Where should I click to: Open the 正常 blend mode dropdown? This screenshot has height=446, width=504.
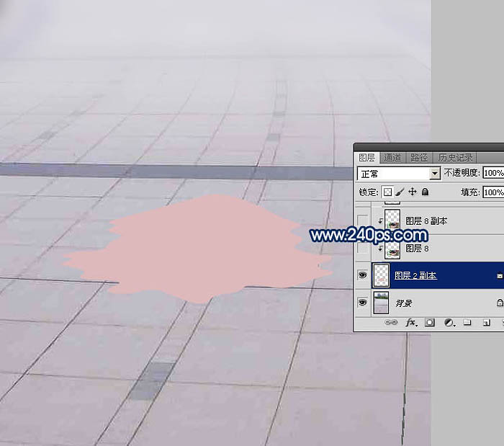click(x=398, y=174)
